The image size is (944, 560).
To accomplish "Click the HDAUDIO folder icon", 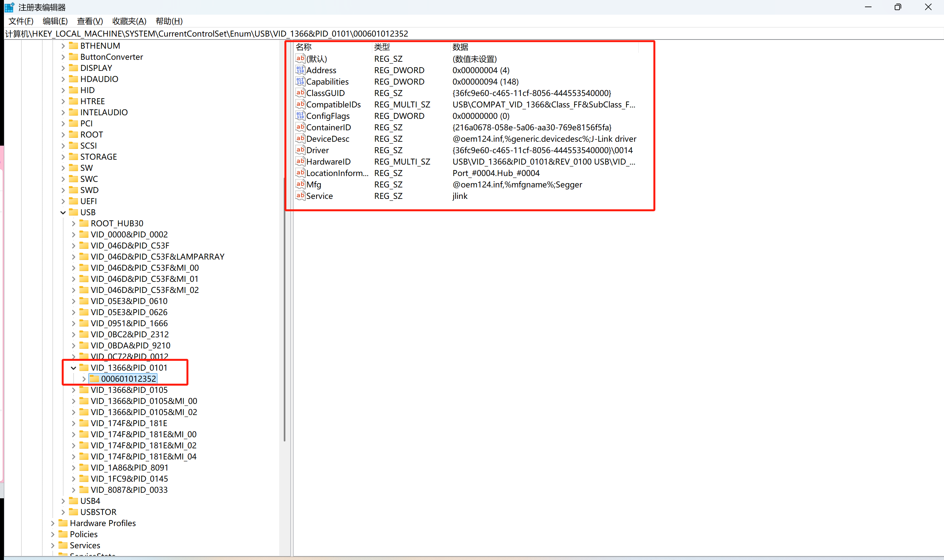I will tap(73, 79).
